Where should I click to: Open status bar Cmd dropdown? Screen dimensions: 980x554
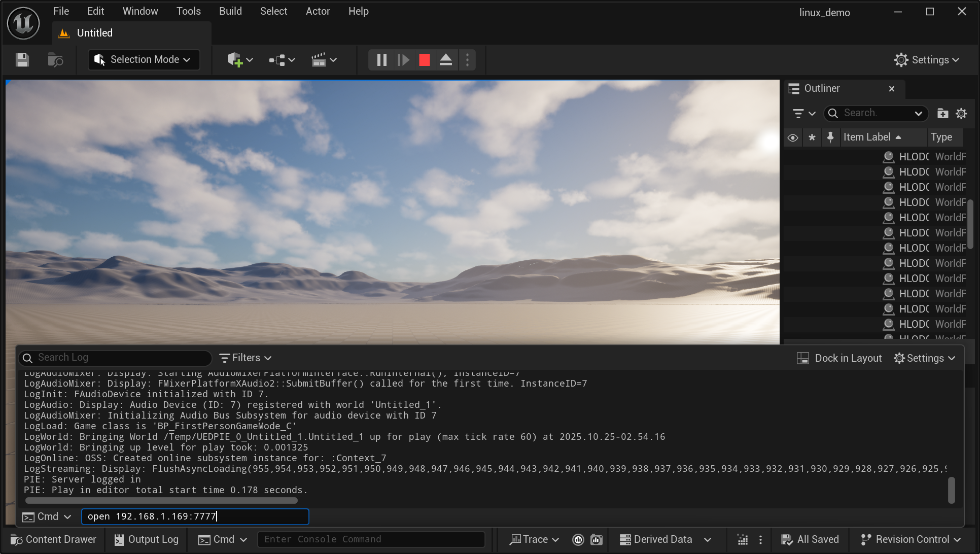223,539
